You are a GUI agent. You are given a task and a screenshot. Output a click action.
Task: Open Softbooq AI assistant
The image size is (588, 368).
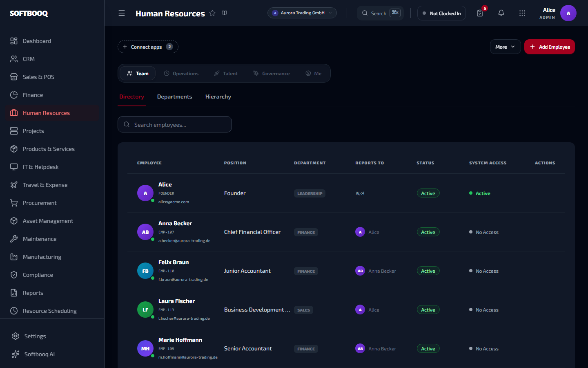pyautogui.click(x=52, y=354)
